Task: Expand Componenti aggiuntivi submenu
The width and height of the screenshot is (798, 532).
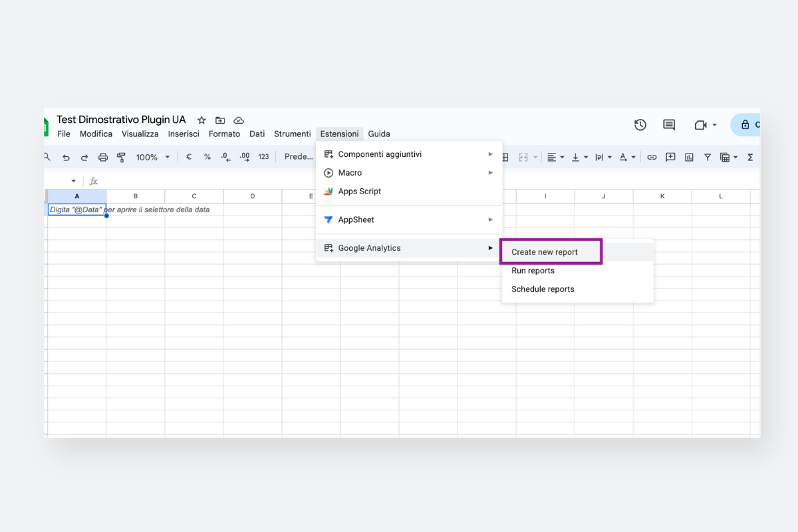Action: tap(409, 154)
